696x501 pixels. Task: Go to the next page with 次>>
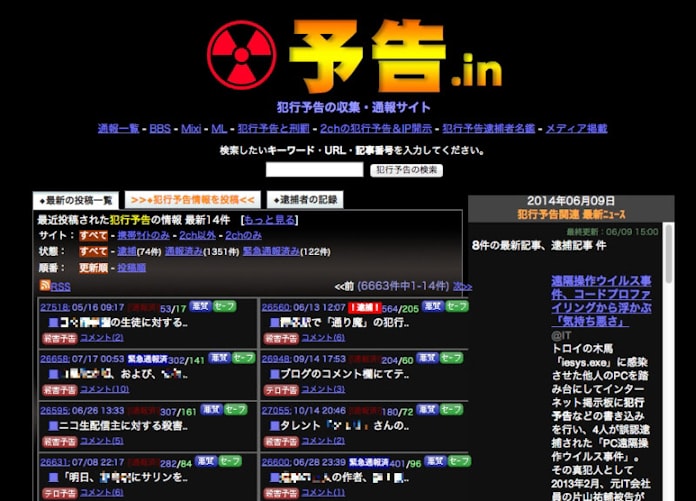[462, 287]
